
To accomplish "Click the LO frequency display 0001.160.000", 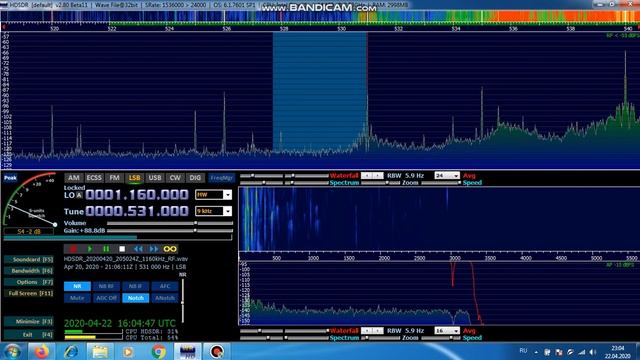I will pyautogui.click(x=137, y=195).
